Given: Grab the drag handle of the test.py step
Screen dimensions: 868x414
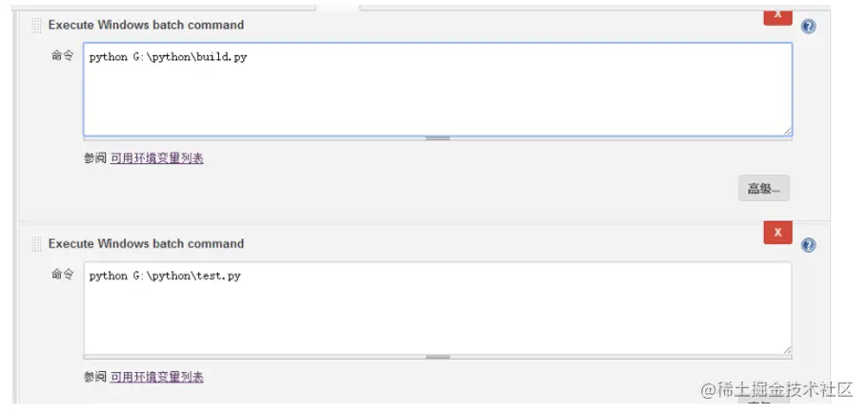Looking at the screenshot, I should click(x=36, y=244).
